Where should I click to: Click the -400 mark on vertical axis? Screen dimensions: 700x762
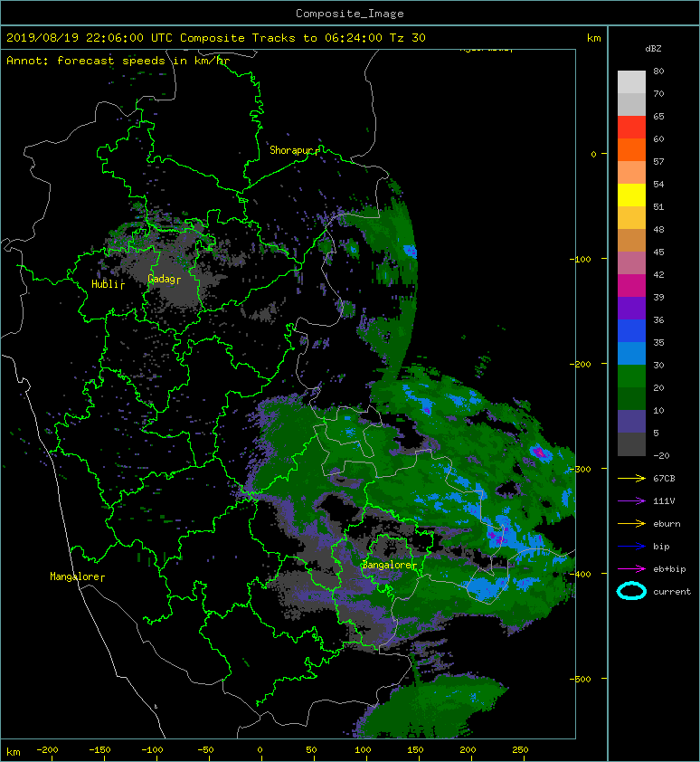pyautogui.click(x=580, y=574)
